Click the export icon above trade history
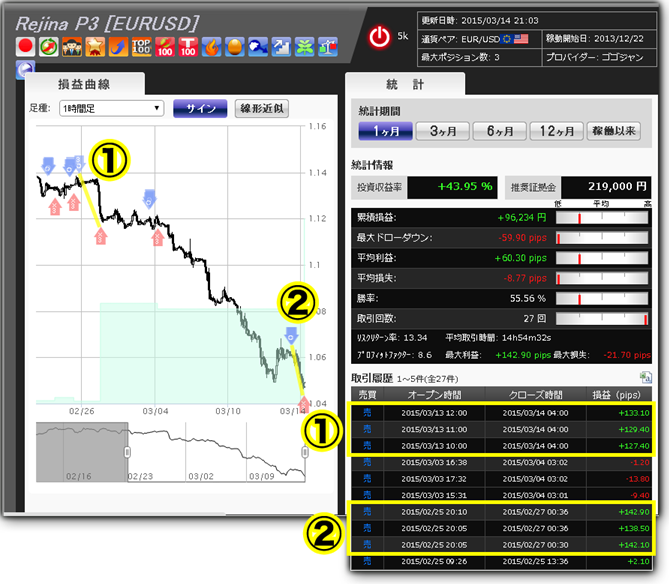The width and height of the screenshot is (669, 584). (646, 378)
